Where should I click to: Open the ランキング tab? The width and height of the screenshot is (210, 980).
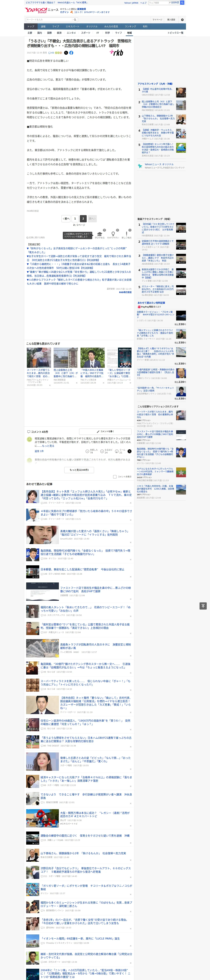pyautogui.click(x=130, y=27)
